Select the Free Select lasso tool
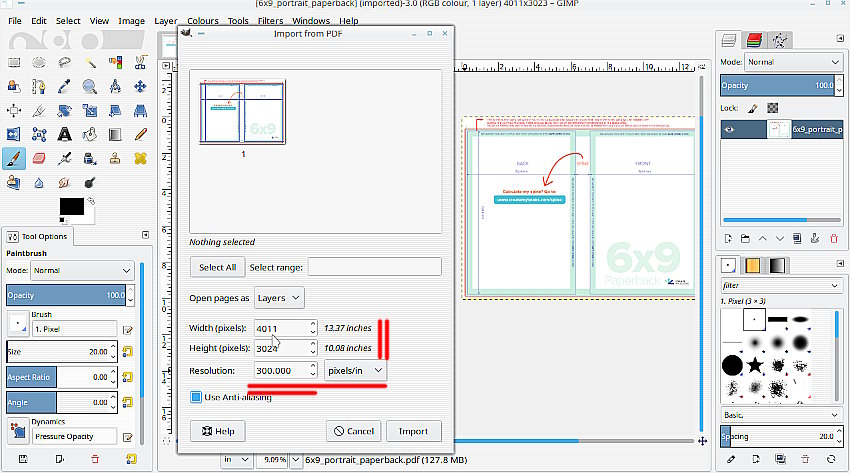This screenshot has height=473, width=850. click(64, 63)
